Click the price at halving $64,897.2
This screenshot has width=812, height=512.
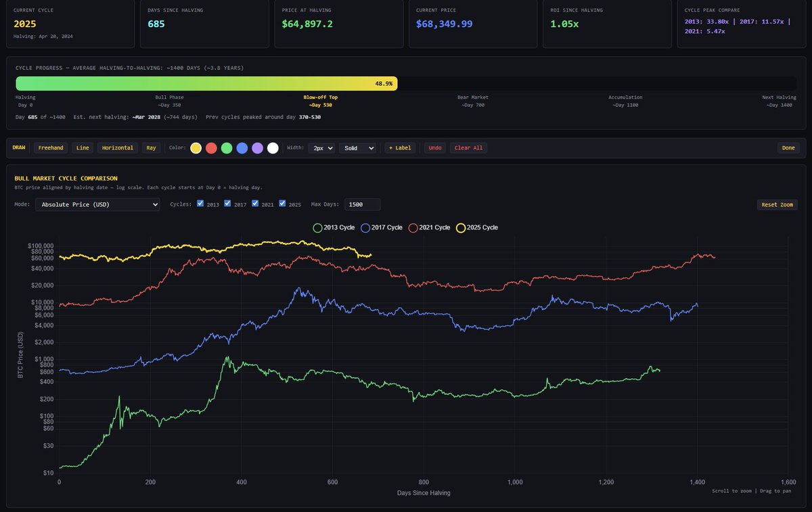tap(308, 24)
